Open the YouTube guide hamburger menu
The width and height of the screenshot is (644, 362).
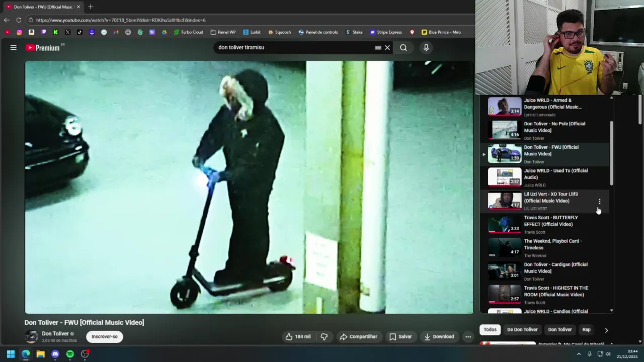(x=14, y=48)
